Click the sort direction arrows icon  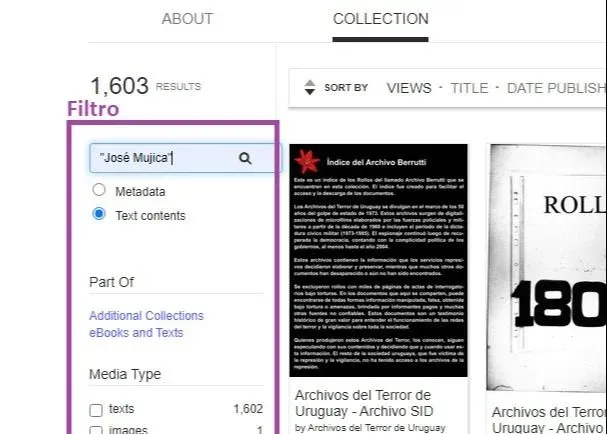click(309, 88)
